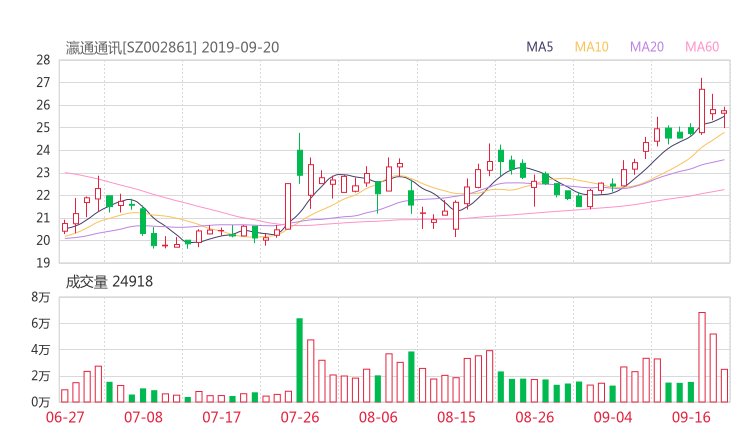
Task: Click the 成交量 24918 volume label
Action: coord(109,282)
